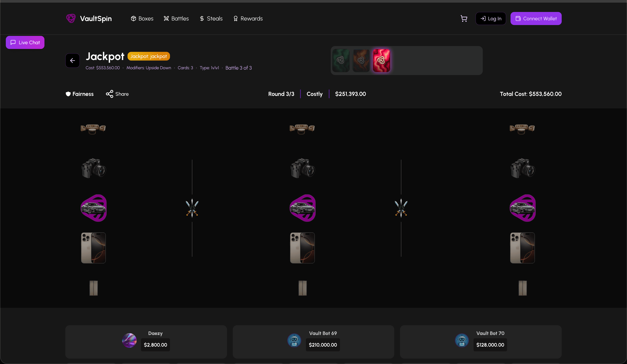Select the red highlighted battle card
This screenshot has width=627, height=364.
coord(381,60)
